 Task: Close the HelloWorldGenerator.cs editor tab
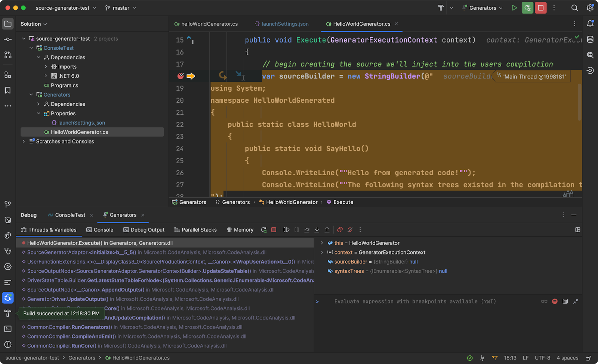point(396,24)
